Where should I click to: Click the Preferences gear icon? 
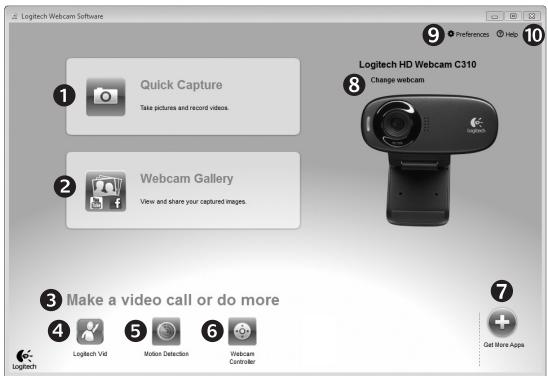(x=451, y=34)
